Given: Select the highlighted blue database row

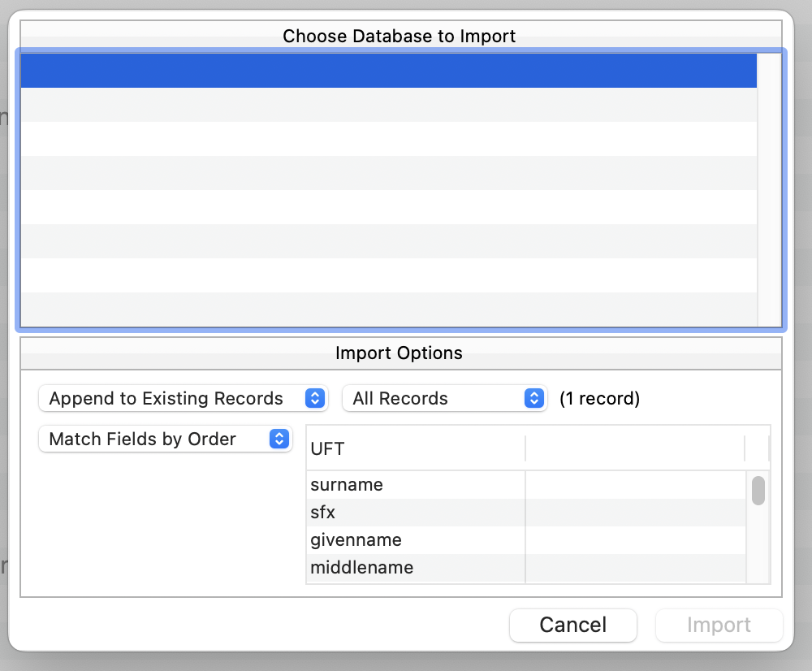Looking at the screenshot, I should tap(388, 71).
